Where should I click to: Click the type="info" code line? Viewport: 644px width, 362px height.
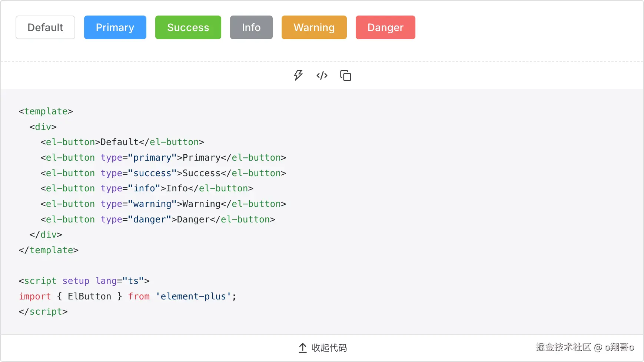pyautogui.click(x=147, y=188)
